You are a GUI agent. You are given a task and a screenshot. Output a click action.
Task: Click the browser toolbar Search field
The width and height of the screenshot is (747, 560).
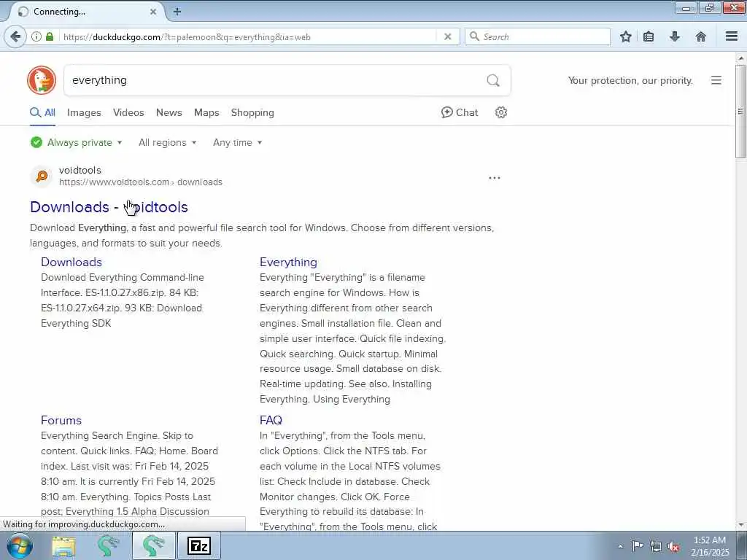click(x=538, y=36)
